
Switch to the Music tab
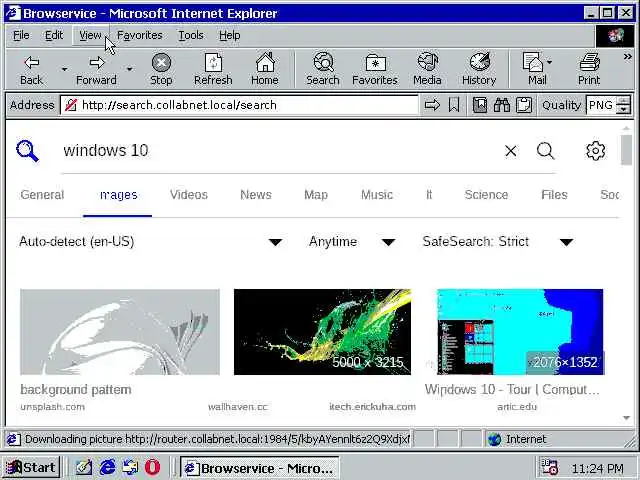tap(377, 195)
